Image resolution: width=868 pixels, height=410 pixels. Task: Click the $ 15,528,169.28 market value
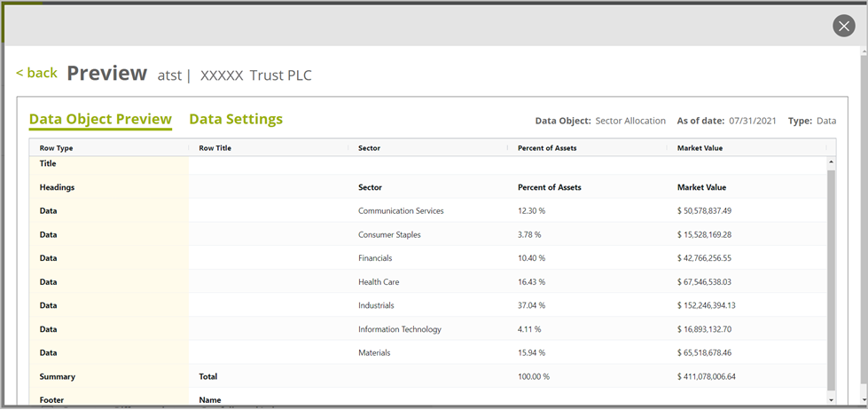[704, 234]
